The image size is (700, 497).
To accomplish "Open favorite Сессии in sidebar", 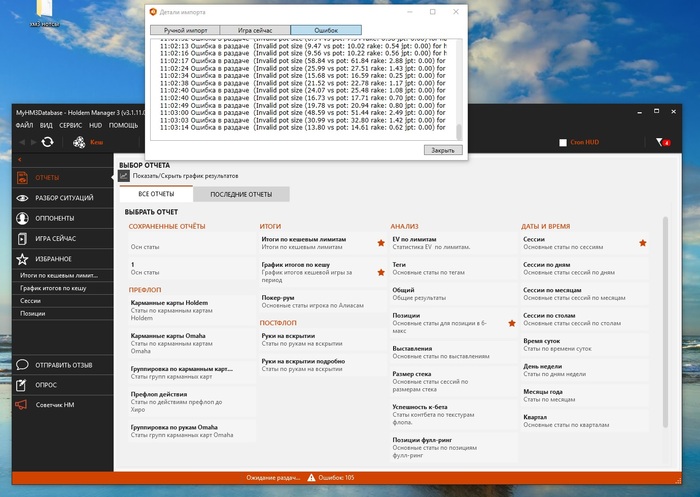I will pyautogui.click(x=62, y=301).
